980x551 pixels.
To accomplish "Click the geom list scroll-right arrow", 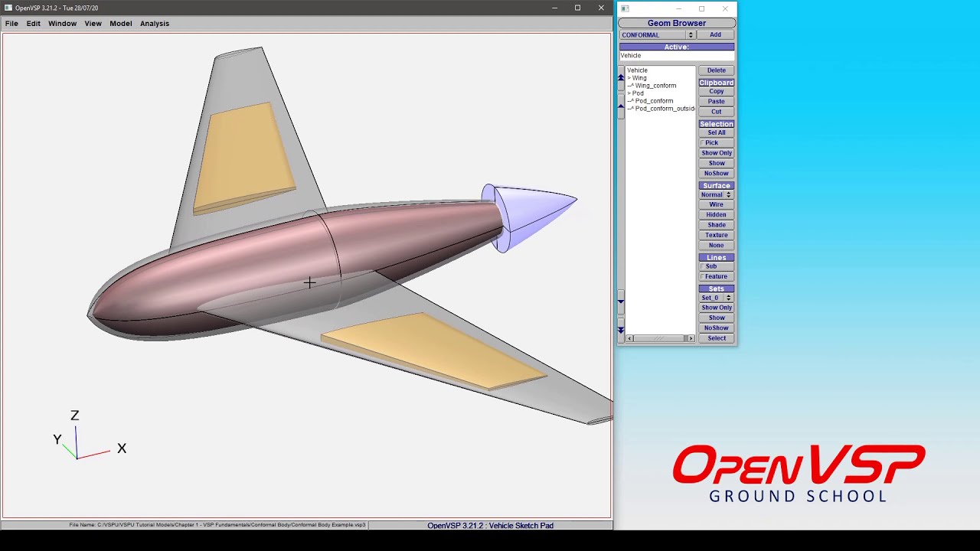I will coord(691,338).
